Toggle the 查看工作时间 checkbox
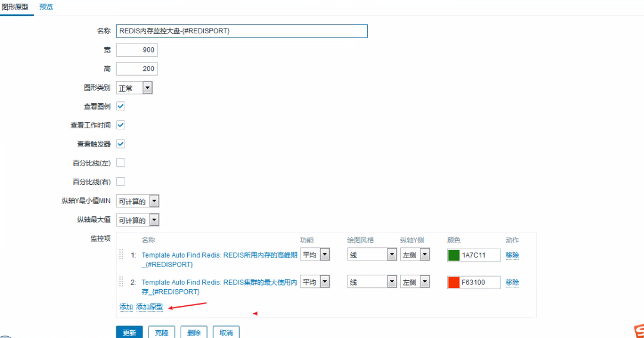This screenshot has height=338, width=644. click(120, 125)
